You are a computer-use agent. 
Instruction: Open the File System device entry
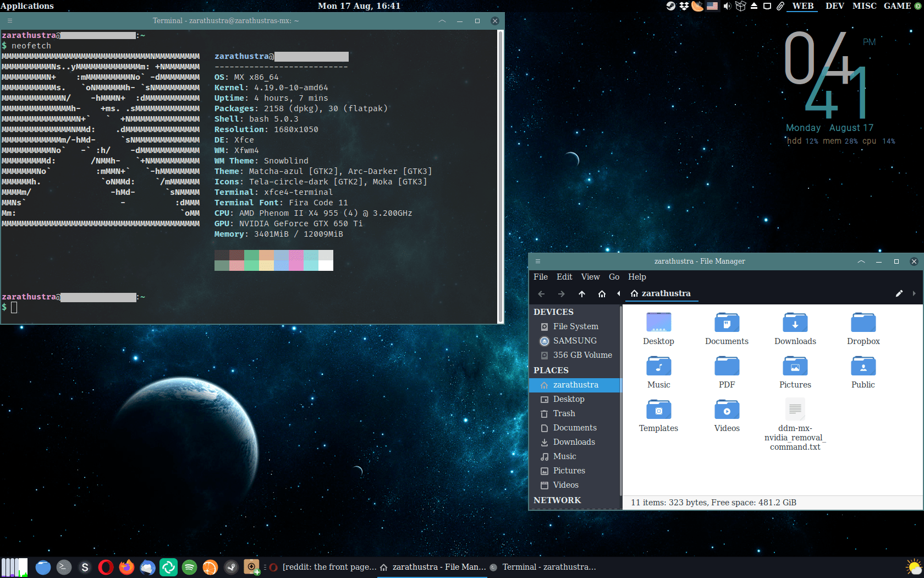575,326
